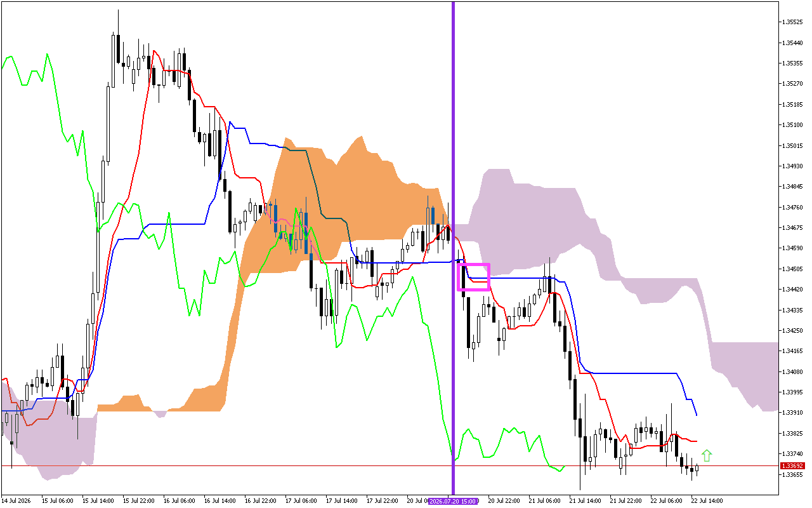Click the 1.34505 price axis label

(x=793, y=269)
